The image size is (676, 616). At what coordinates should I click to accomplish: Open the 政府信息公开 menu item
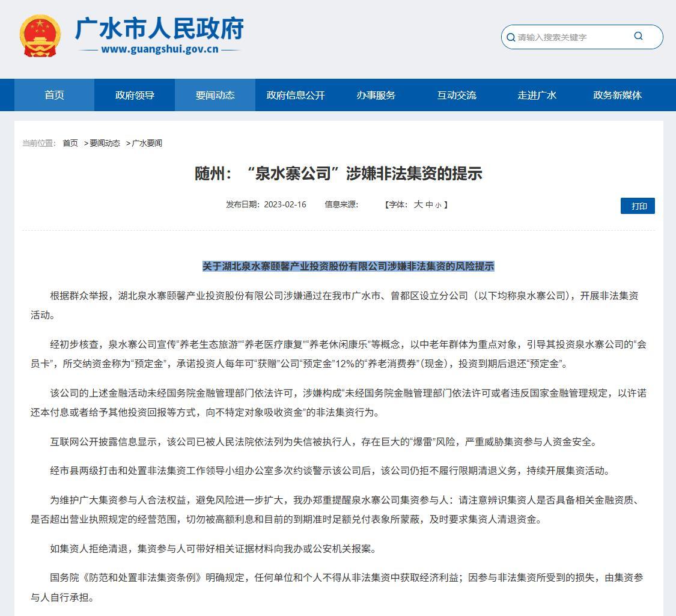pos(296,95)
